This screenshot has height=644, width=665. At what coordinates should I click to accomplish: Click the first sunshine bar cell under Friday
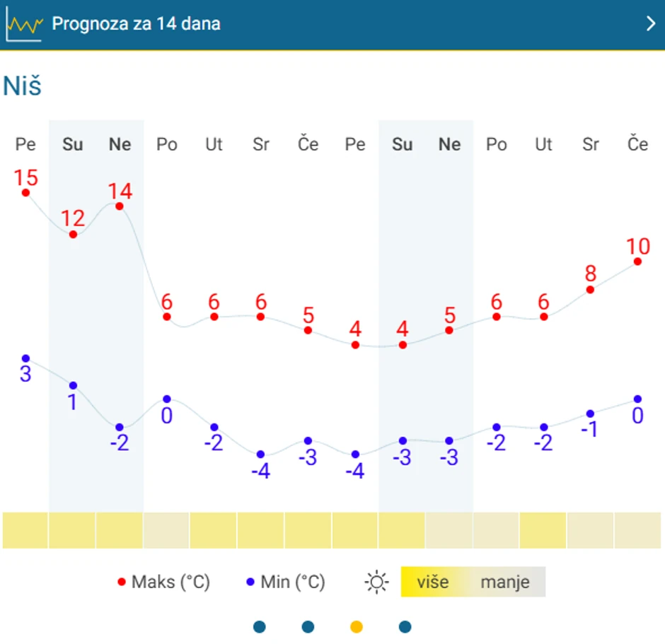point(25,530)
